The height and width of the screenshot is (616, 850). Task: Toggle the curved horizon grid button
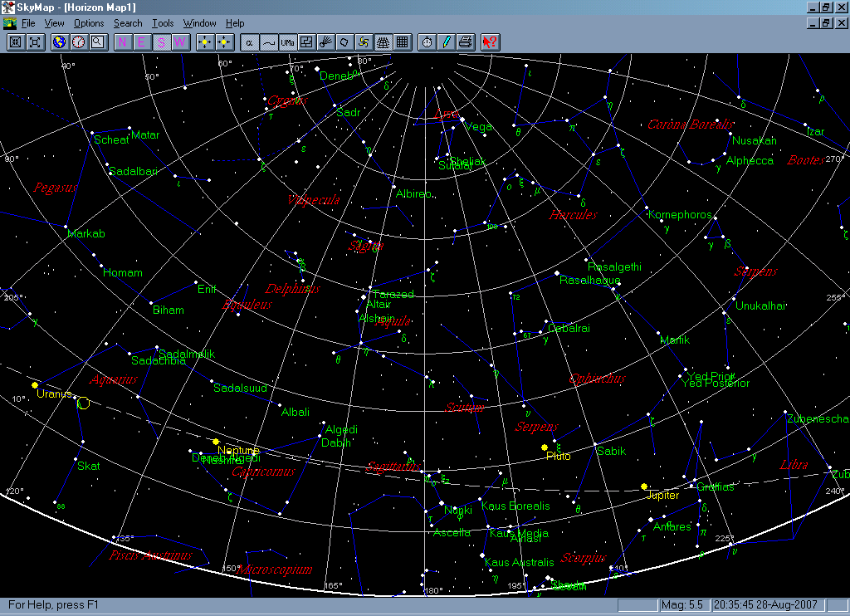[x=383, y=42]
